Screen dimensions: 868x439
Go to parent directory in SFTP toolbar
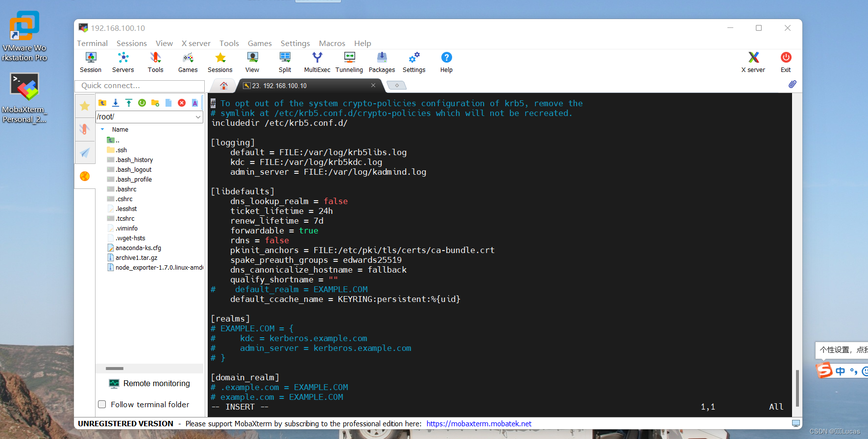click(x=102, y=103)
